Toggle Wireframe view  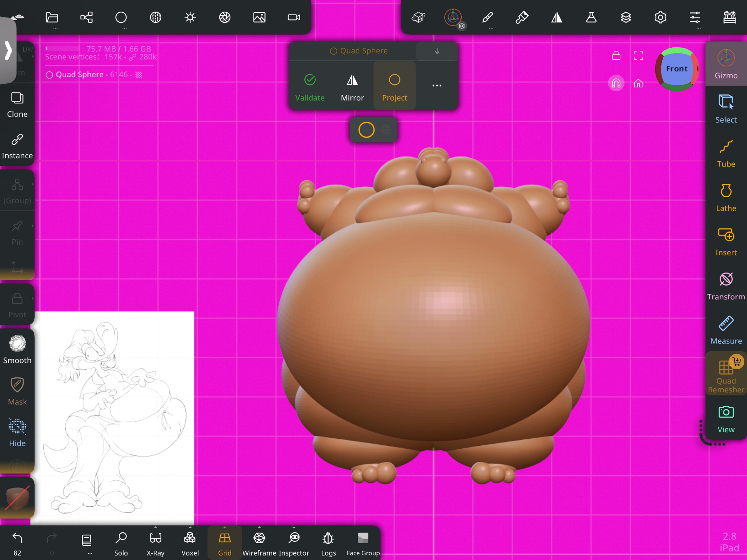tap(259, 543)
